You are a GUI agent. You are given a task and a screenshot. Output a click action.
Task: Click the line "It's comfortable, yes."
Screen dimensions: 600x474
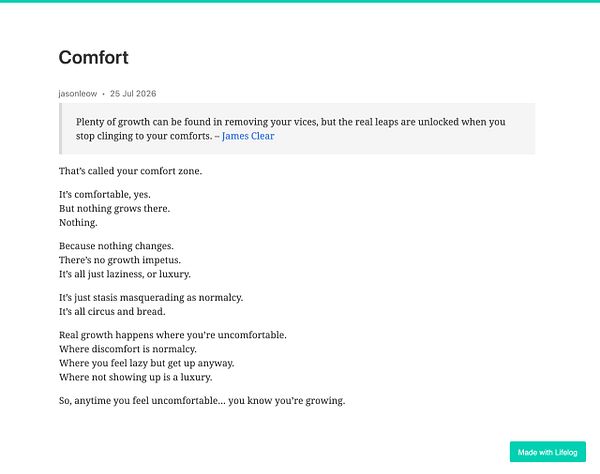(x=105, y=194)
